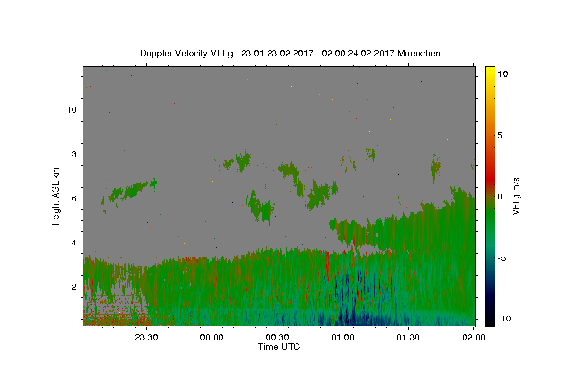588x392 pixels.
Task: Click the height label 8 on y-axis
Action: [x=74, y=154]
